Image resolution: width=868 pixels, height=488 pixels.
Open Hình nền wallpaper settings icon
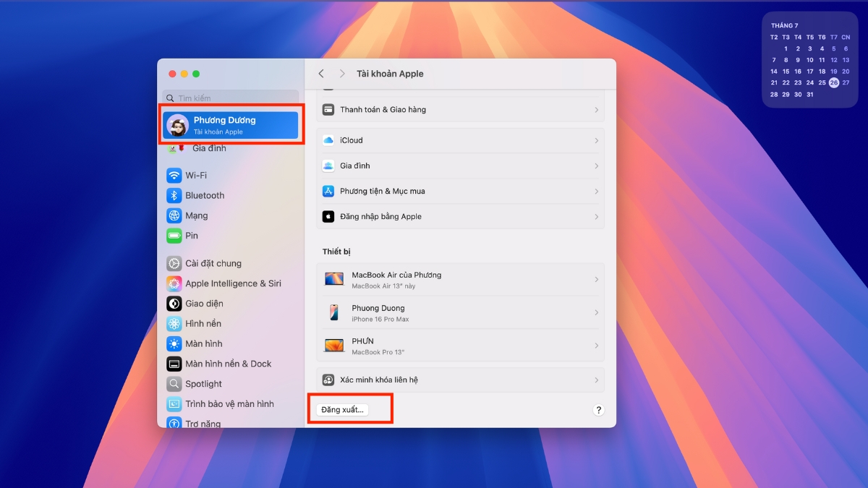[x=174, y=324]
